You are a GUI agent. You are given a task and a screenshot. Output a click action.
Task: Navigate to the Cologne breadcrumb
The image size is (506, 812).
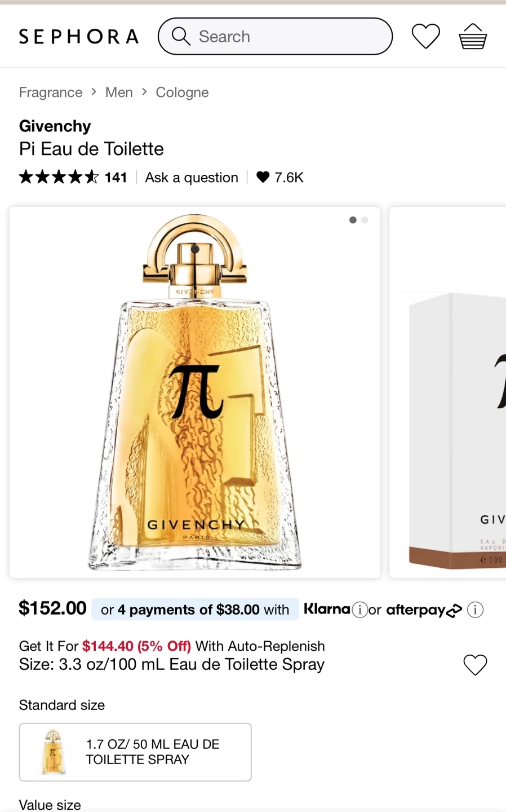182,92
